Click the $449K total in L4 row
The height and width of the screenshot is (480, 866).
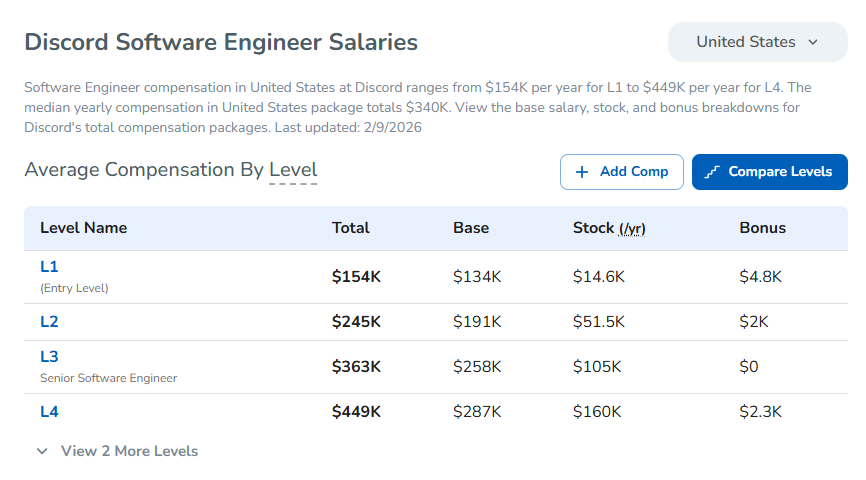coord(356,411)
